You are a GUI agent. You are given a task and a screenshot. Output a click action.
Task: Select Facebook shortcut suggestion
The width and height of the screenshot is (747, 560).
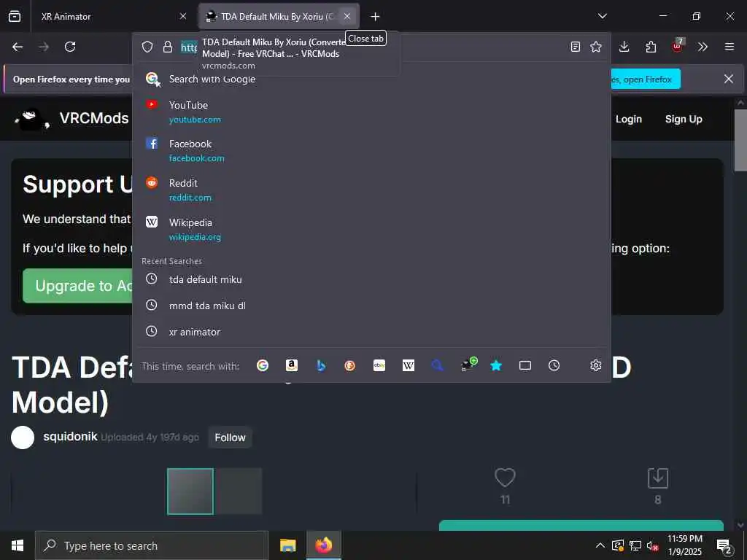tap(371, 150)
